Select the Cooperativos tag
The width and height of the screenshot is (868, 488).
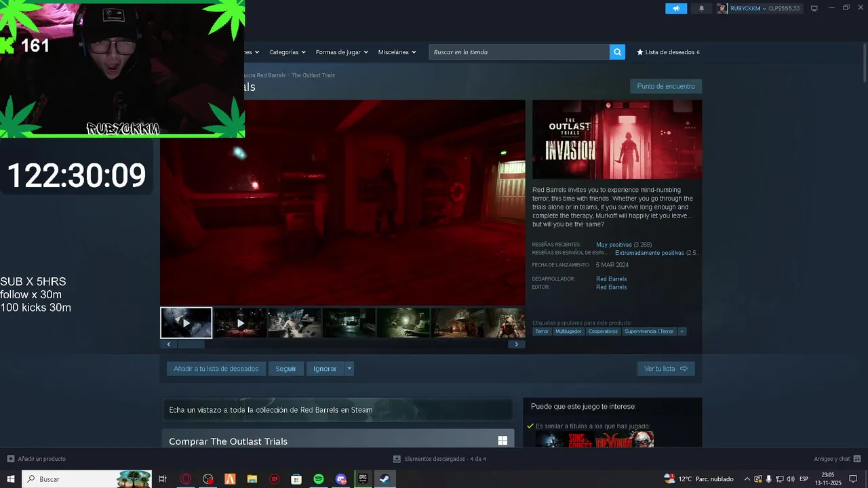coord(603,331)
